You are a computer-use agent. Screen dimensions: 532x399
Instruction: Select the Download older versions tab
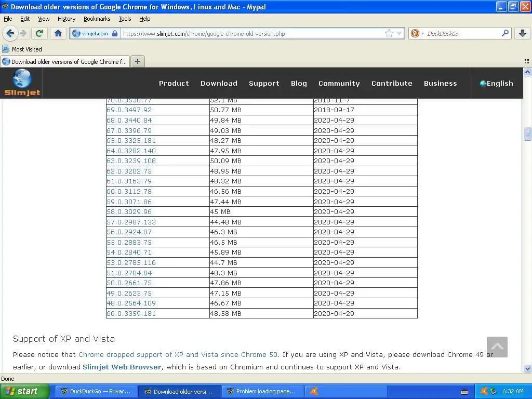(x=65, y=61)
